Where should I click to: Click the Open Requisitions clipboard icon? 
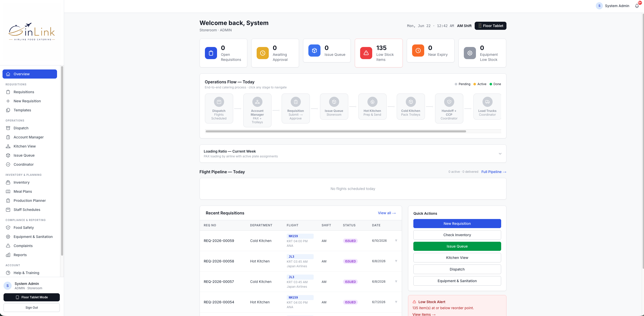point(211,53)
